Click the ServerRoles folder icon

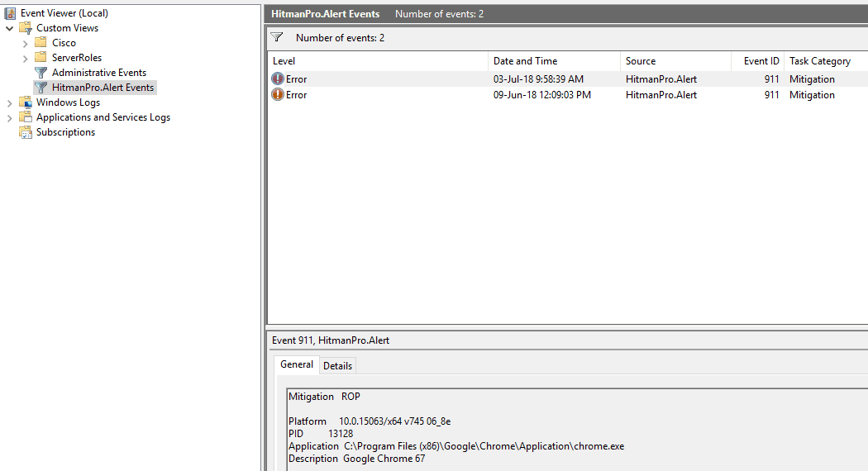click(x=41, y=58)
